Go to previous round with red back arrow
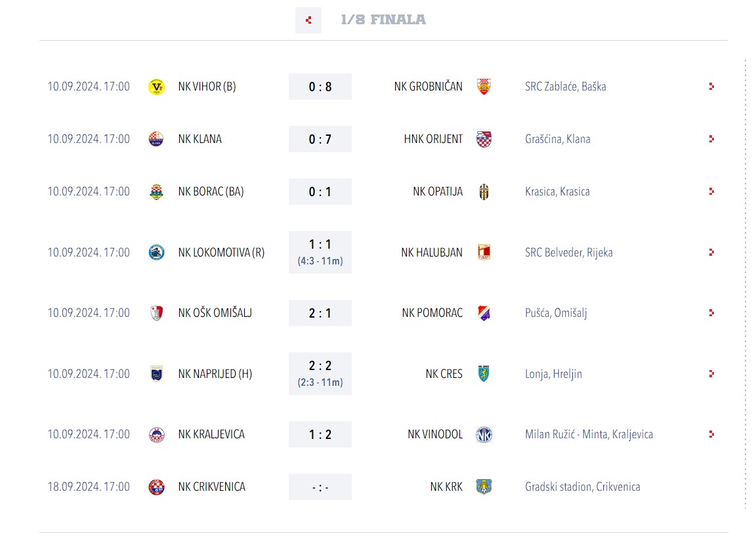Viewport: 756px width, 542px height. point(308,20)
